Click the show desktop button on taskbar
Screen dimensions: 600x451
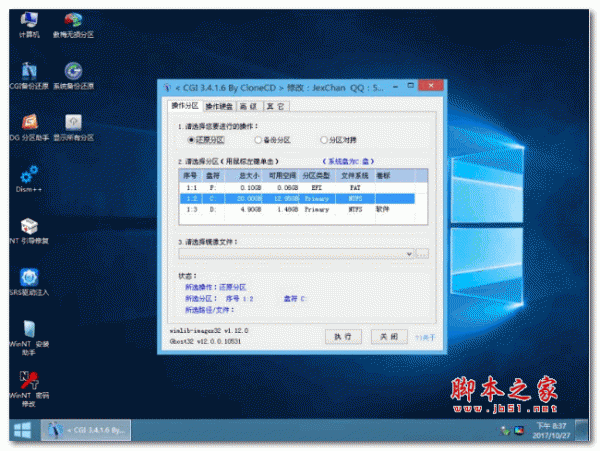[582, 430]
